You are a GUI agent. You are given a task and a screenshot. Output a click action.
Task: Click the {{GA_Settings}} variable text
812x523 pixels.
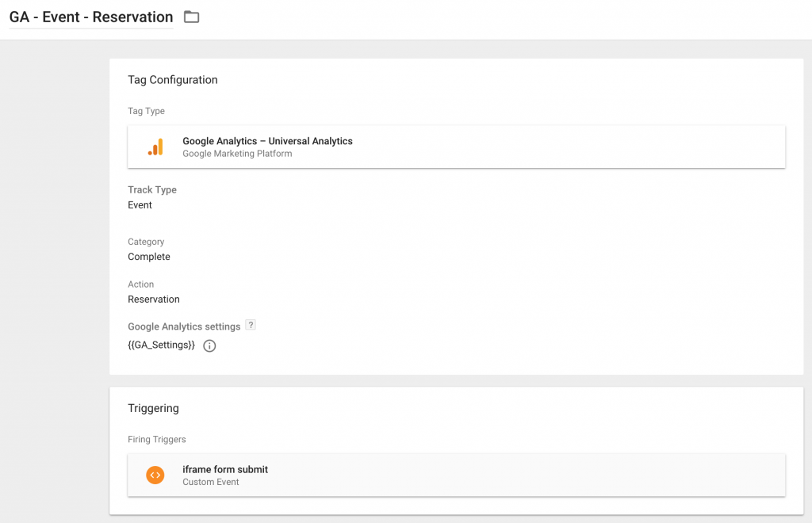161,345
